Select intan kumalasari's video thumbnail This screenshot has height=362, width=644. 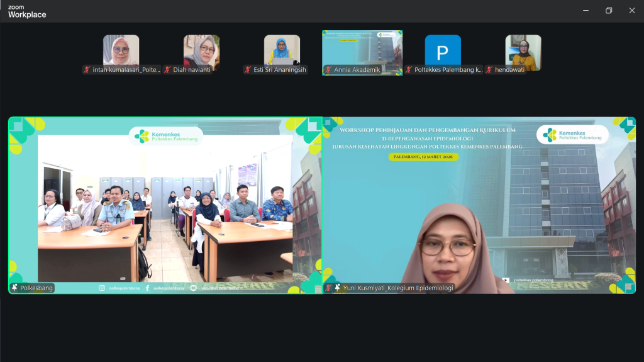pyautogui.click(x=121, y=49)
